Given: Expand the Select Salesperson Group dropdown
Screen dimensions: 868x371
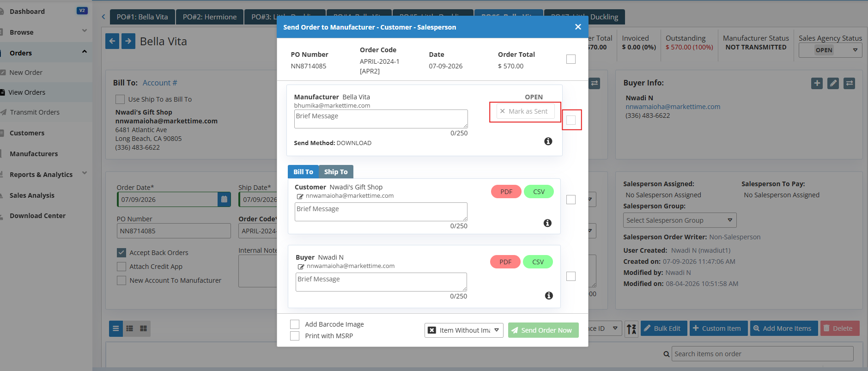Looking at the screenshot, I should [x=680, y=220].
